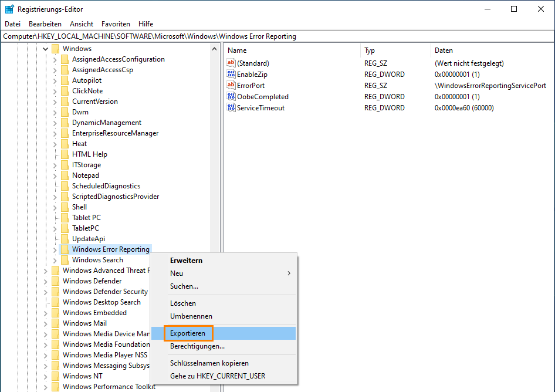The image size is (555, 392).
Task: Click the OobeCompleted DWORD icon
Action: coord(229,96)
